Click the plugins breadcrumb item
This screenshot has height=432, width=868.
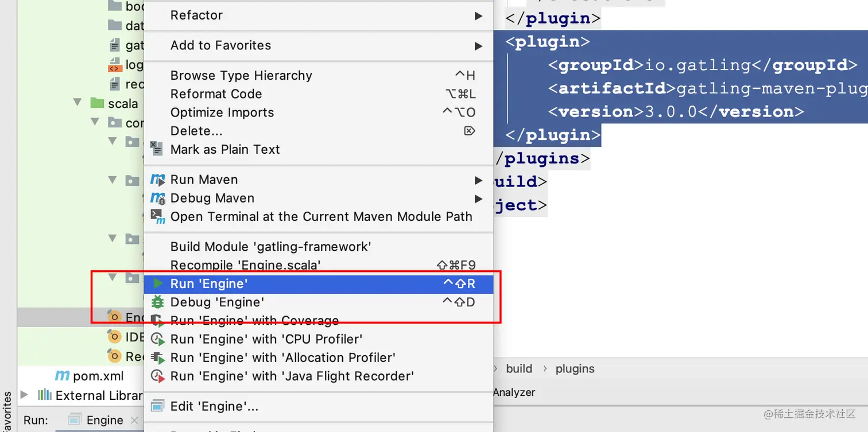click(x=575, y=369)
